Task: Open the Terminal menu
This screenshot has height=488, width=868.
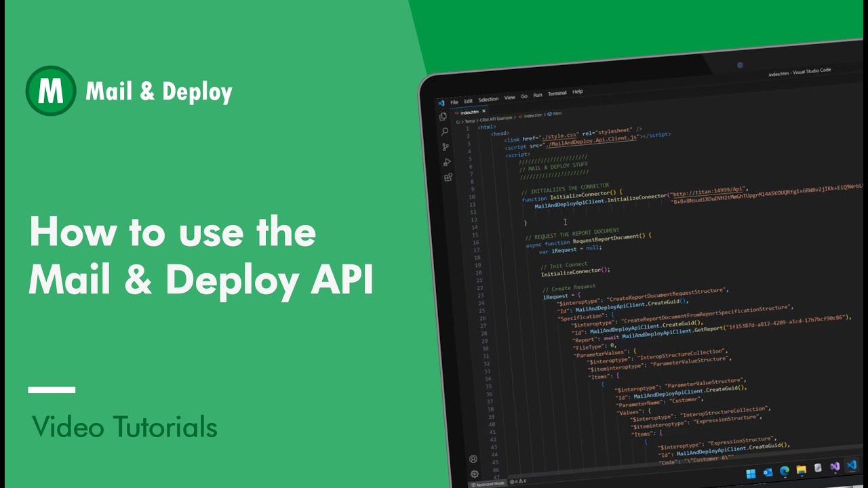Action: pos(557,94)
